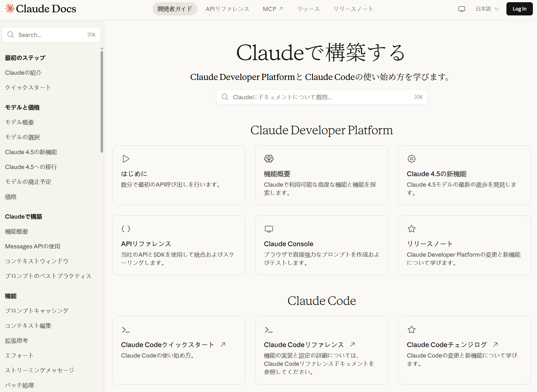Click the Claudeにドキュメントについて質問 search field
537x392 pixels.
322,97
